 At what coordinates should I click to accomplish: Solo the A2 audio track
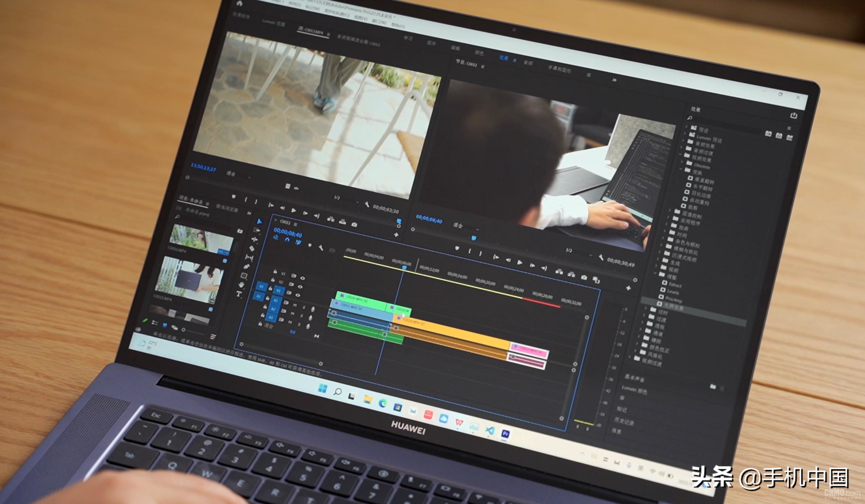[x=302, y=315]
